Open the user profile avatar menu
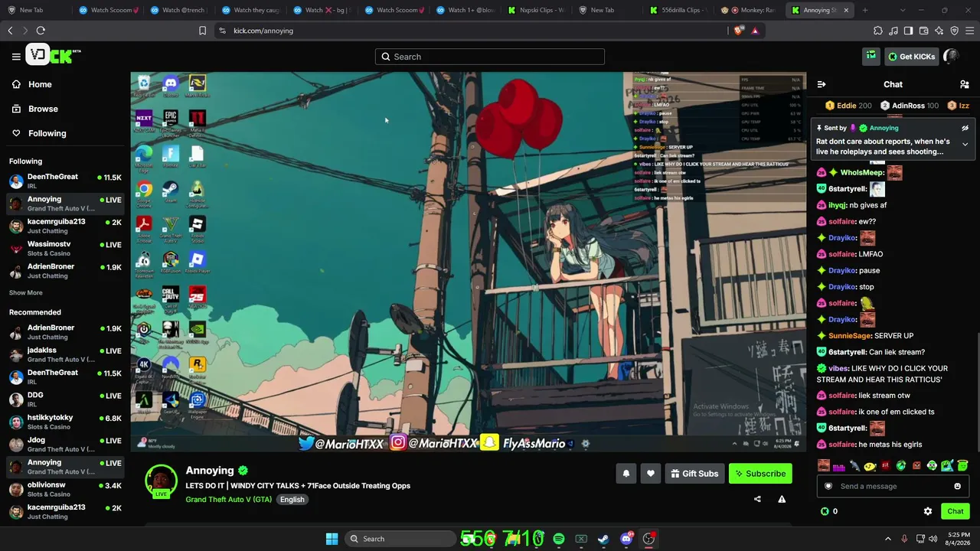 point(952,56)
